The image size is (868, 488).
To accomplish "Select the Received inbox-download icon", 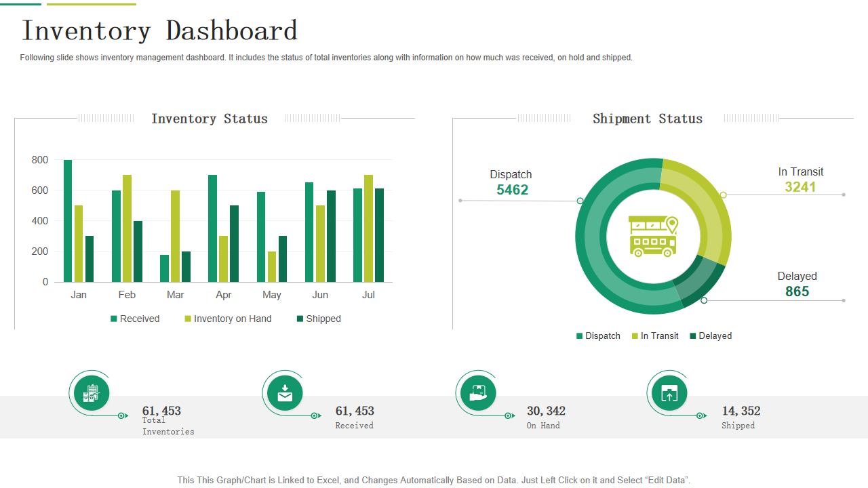I will [285, 392].
